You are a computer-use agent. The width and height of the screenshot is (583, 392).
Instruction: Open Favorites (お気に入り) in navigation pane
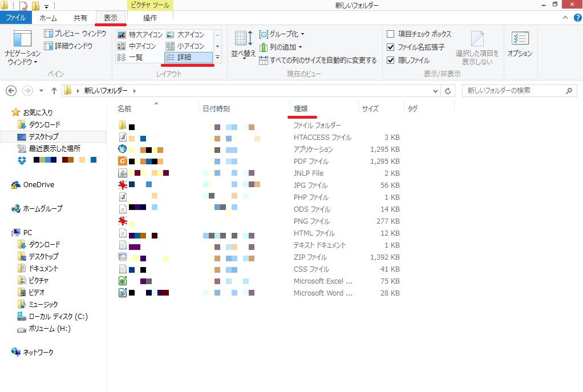tap(32, 112)
